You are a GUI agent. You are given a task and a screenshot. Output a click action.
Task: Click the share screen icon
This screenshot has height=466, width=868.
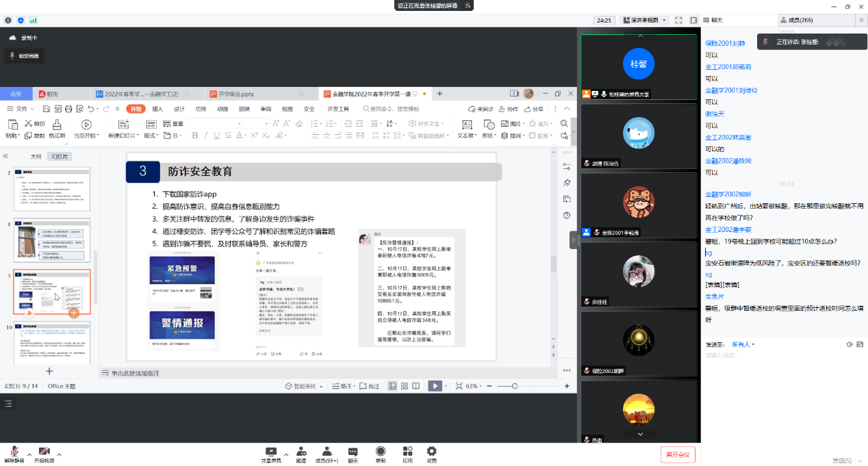271,452
